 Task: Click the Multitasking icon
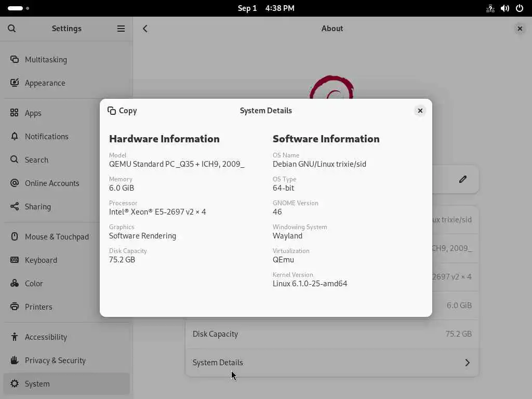tap(14, 59)
